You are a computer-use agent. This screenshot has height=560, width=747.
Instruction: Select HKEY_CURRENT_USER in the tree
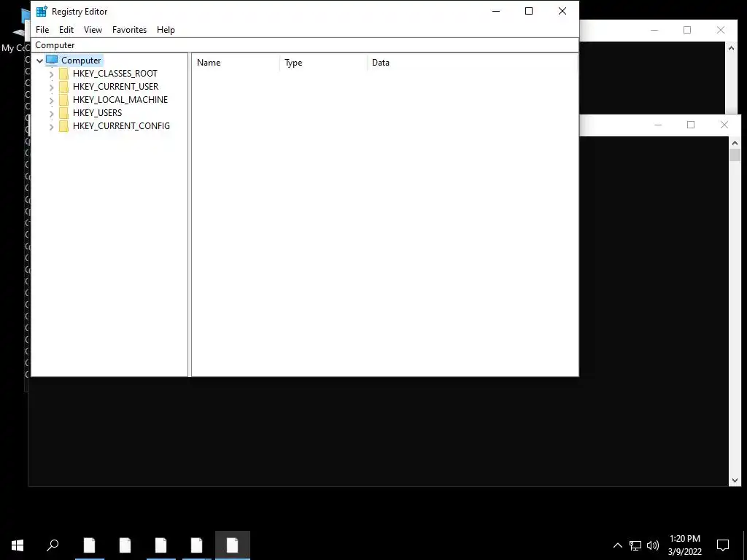[x=116, y=87]
